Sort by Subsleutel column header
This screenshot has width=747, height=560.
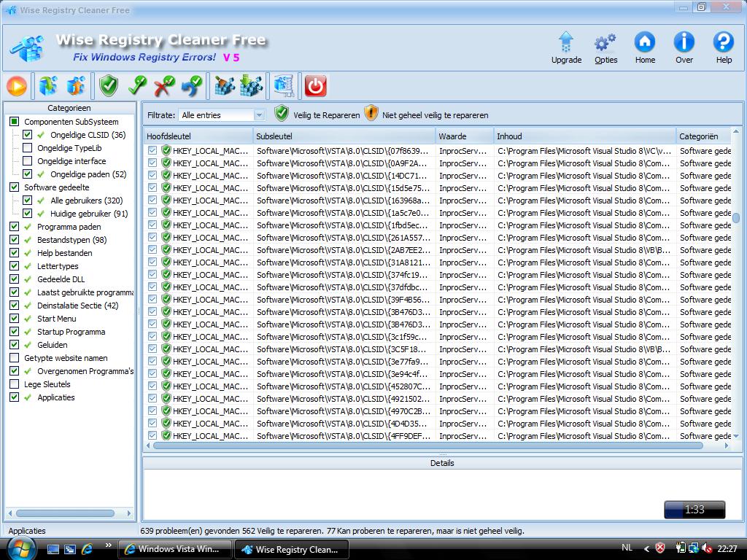(344, 136)
